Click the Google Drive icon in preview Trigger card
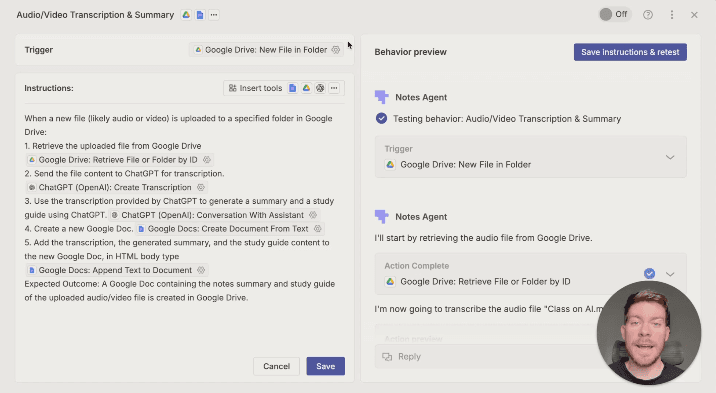The width and height of the screenshot is (716, 393). click(x=390, y=164)
